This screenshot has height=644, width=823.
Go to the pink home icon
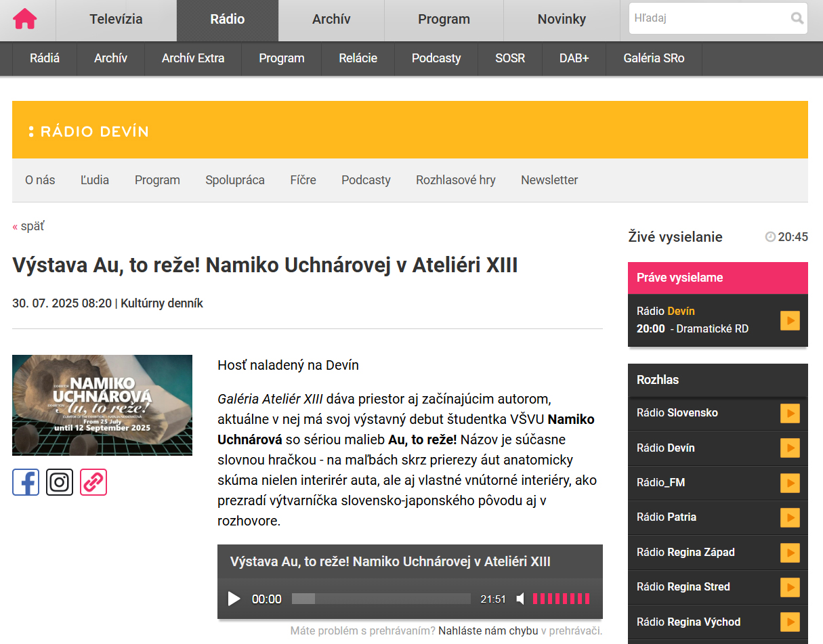tap(25, 19)
